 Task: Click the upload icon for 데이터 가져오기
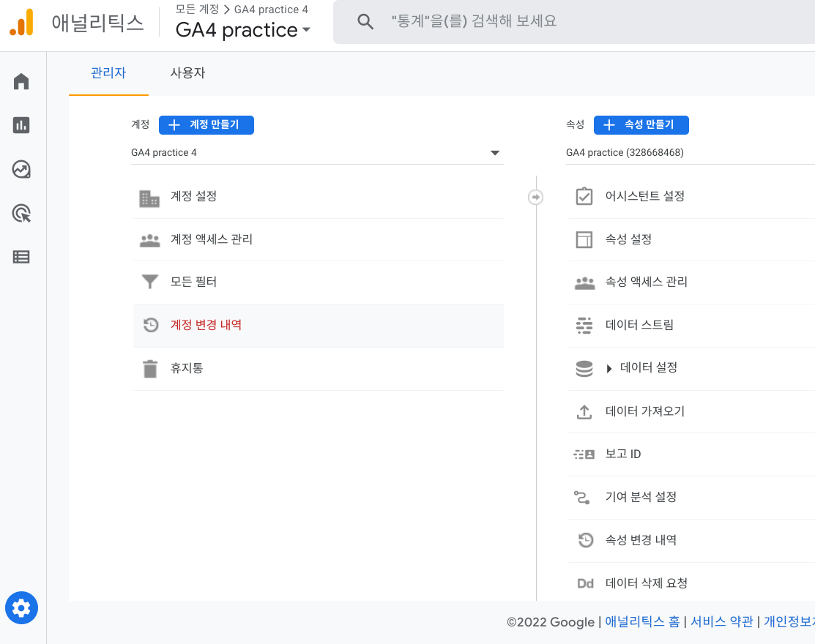click(x=584, y=412)
